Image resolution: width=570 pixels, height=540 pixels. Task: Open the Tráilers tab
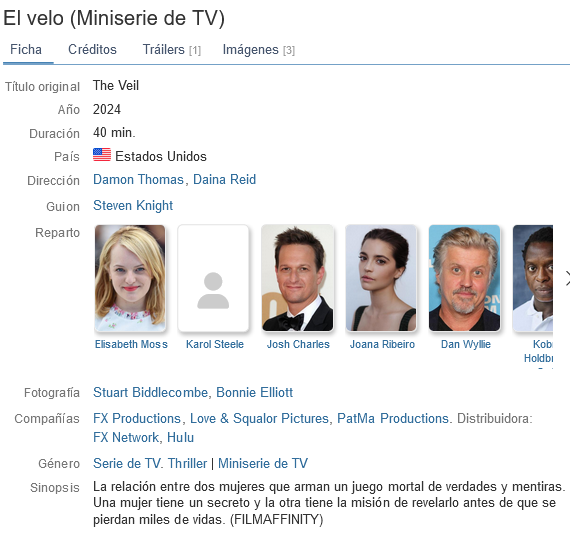tap(172, 49)
